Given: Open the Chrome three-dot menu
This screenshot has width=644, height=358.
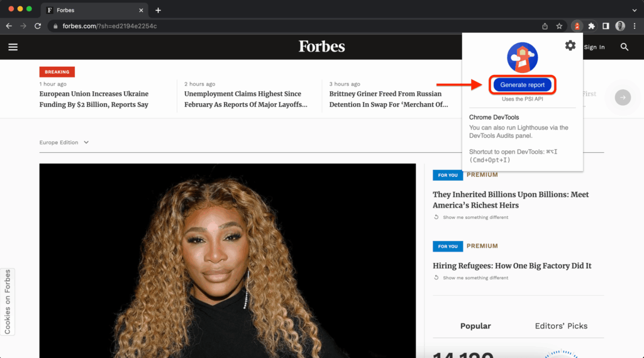Looking at the screenshot, I should pyautogui.click(x=635, y=26).
